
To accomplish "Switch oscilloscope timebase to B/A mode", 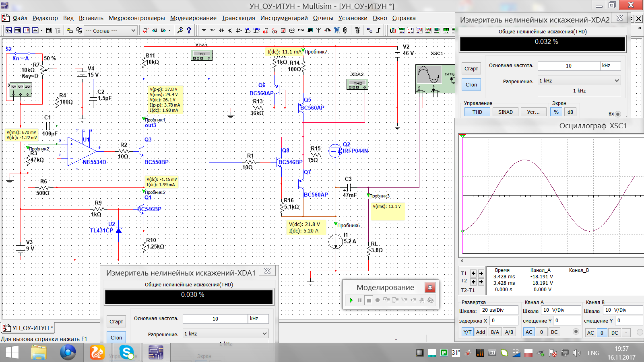I will [495, 332].
